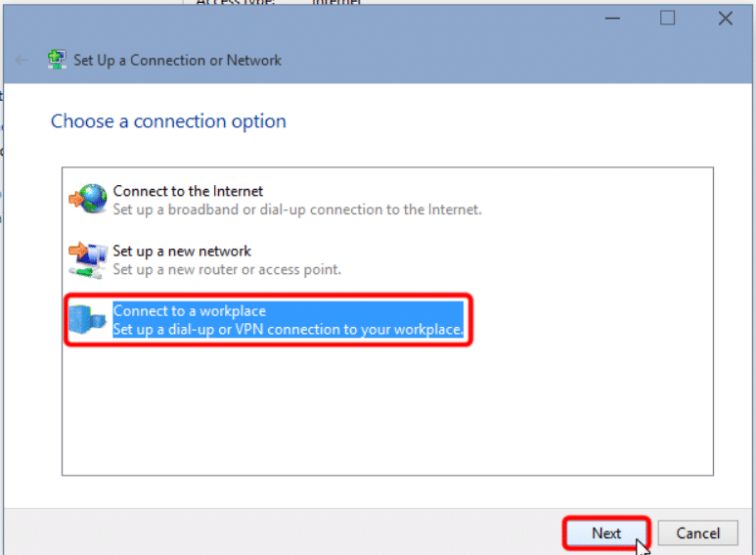Click the Connect to a workplace building icon
The height and width of the screenshot is (555, 756).
pos(87,319)
